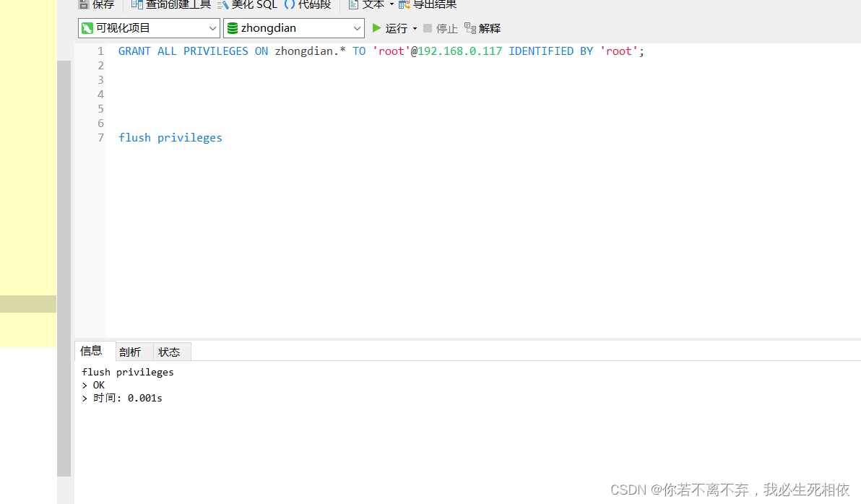Image resolution: width=861 pixels, height=504 pixels.
Task: Click line number 1 in editor gutter
Action: point(100,51)
